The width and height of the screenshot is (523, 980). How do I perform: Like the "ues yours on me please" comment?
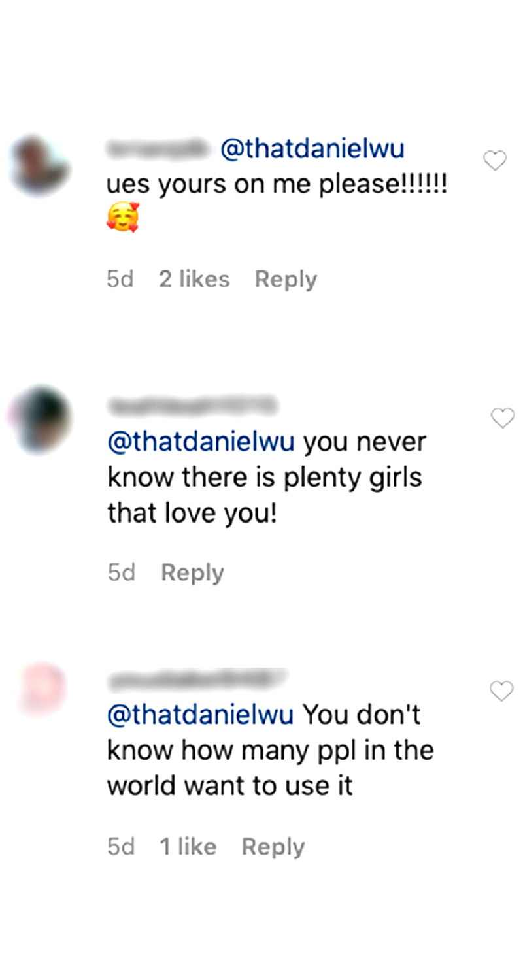click(x=495, y=160)
